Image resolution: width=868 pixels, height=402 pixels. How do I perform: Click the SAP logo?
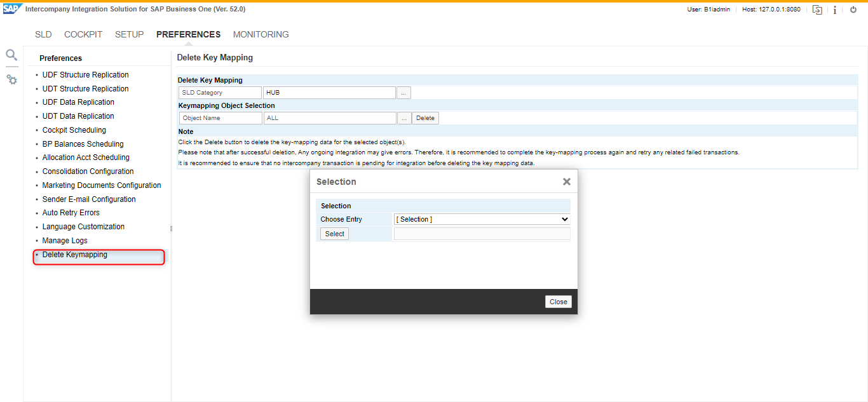(x=12, y=9)
